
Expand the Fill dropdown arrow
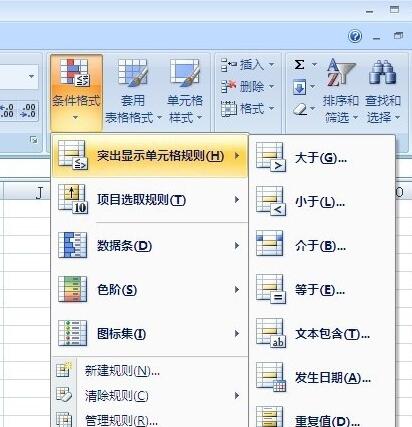313,87
